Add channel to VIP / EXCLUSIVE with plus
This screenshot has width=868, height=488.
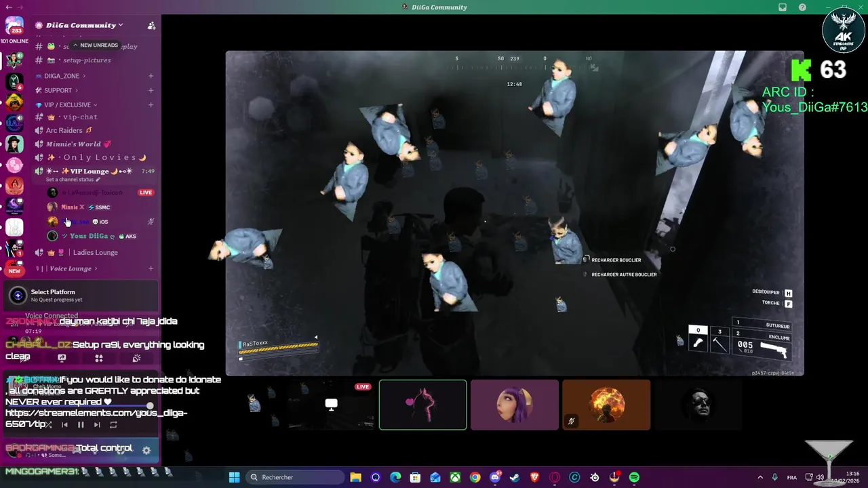151,105
